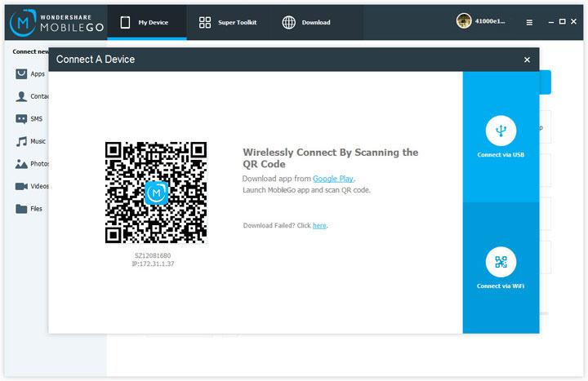Open the Download tab
Viewport: 588px width, 381px height.
(306, 23)
